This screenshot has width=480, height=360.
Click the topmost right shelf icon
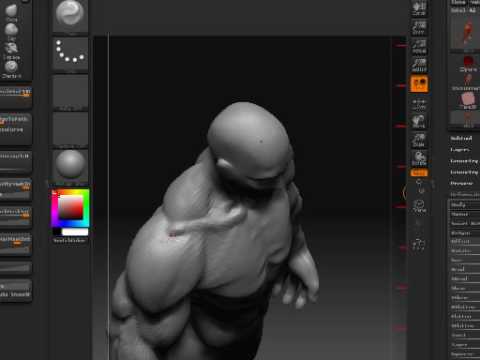(419, 8)
